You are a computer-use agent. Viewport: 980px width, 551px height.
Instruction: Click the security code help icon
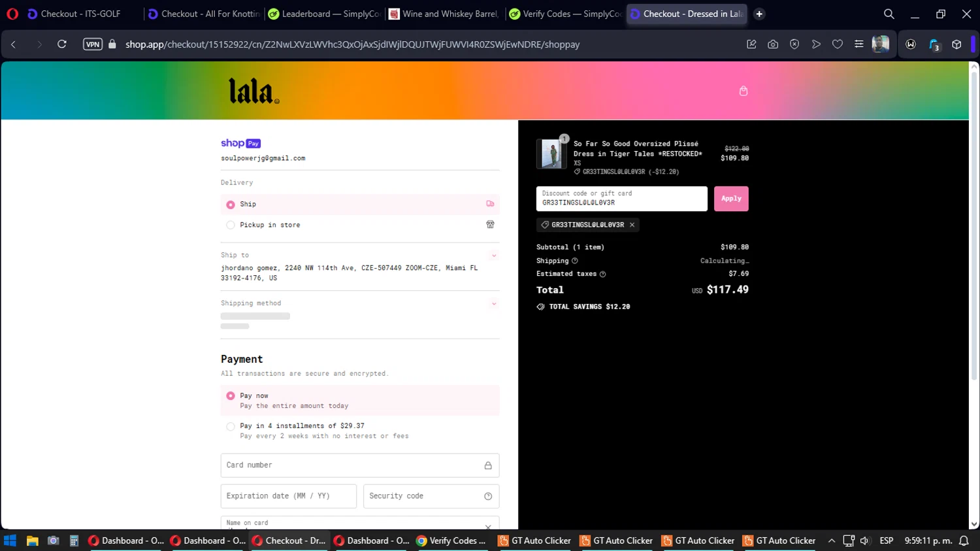click(488, 496)
